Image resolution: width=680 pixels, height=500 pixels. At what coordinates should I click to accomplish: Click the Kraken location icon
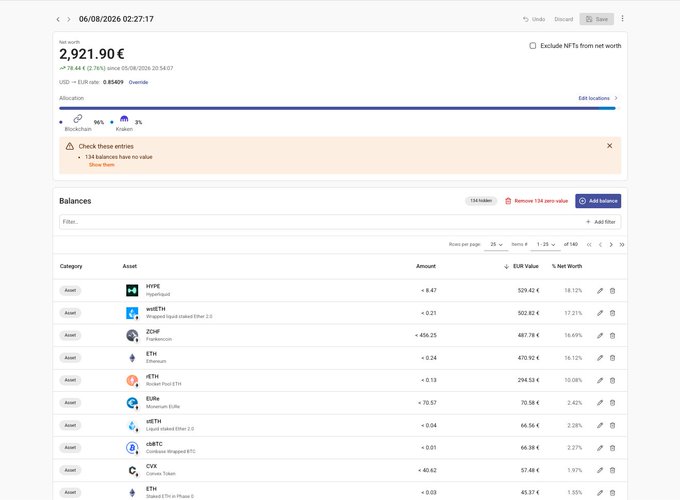point(124,118)
